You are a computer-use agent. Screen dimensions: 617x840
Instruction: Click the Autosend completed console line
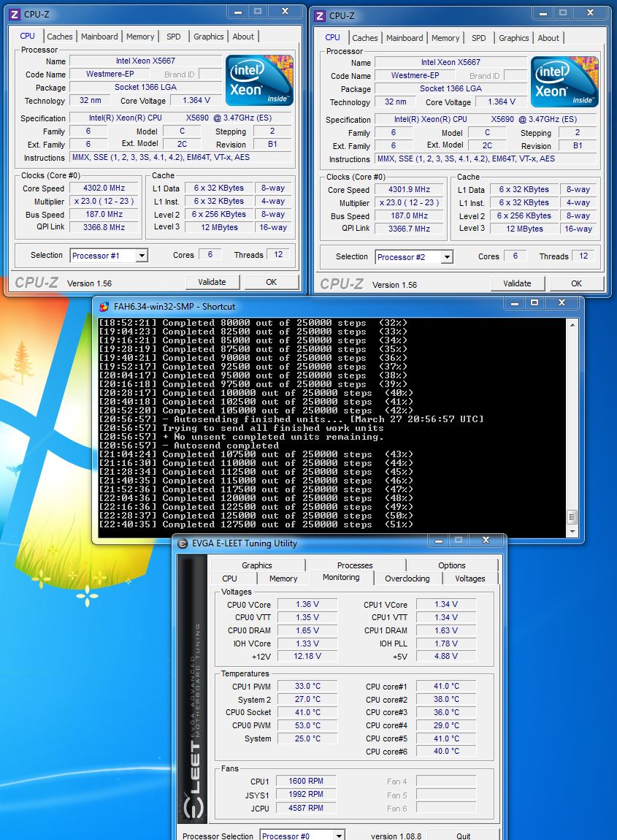pos(188,446)
